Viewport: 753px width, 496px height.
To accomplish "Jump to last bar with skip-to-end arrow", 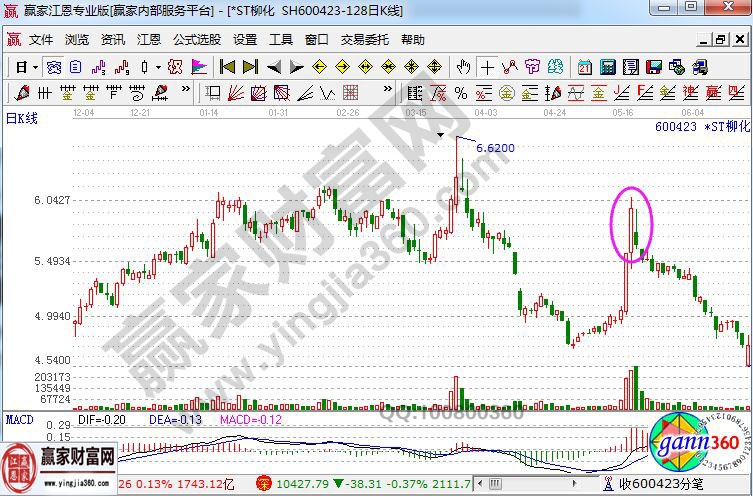I will tap(250, 67).
